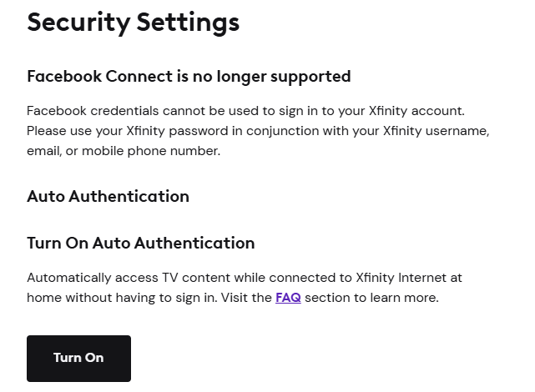The image size is (535, 392).
Task: Click the "Visit the" text before FAQ
Action: (x=246, y=298)
